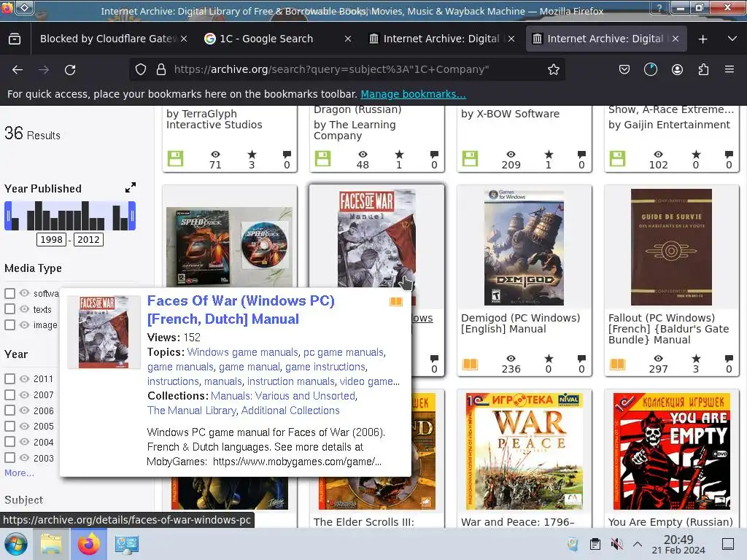Open the pc game manuals topic link
This screenshot has width=747, height=560.
click(x=344, y=352)
